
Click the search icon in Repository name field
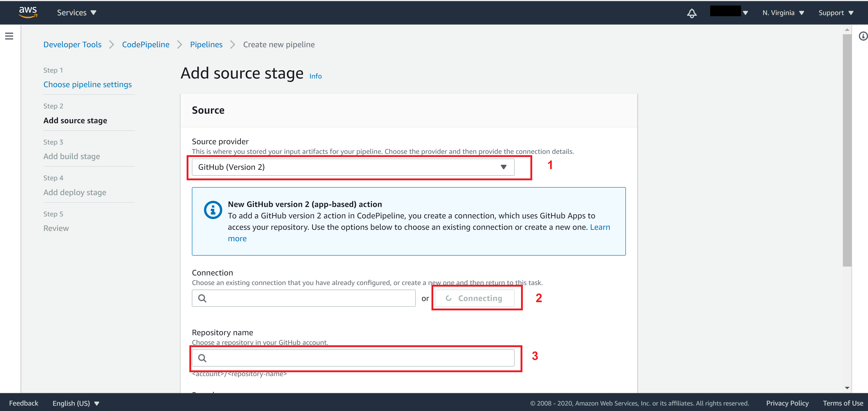[x=202, y=358]
